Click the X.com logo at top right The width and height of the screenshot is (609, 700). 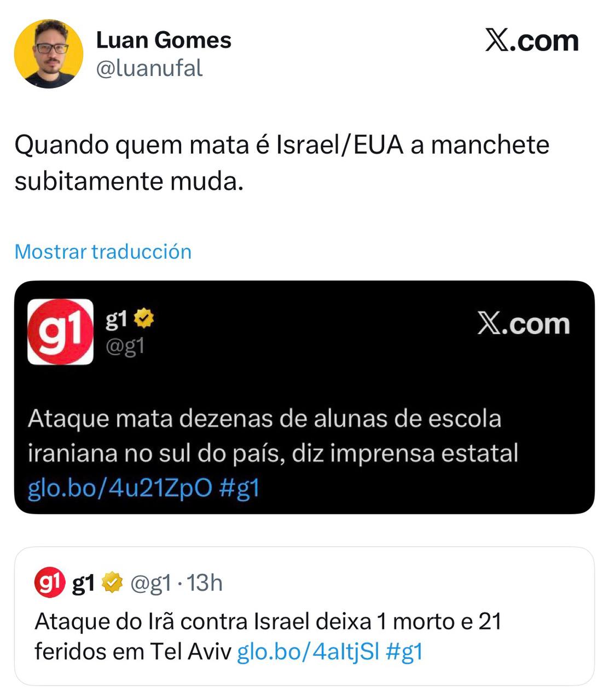tap(532, 41)
